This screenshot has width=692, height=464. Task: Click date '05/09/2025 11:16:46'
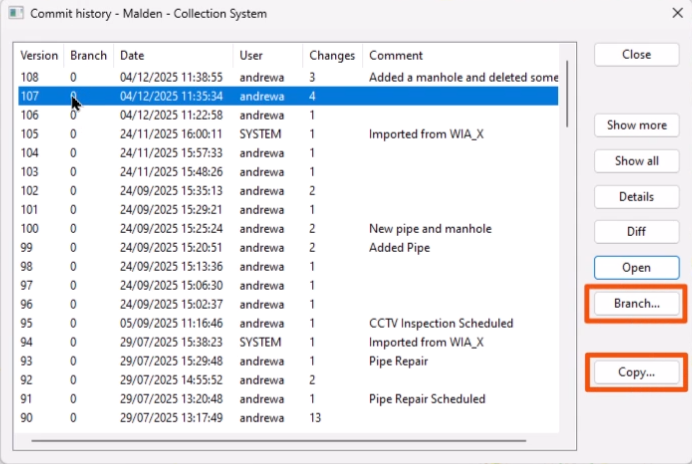point(171,324)
